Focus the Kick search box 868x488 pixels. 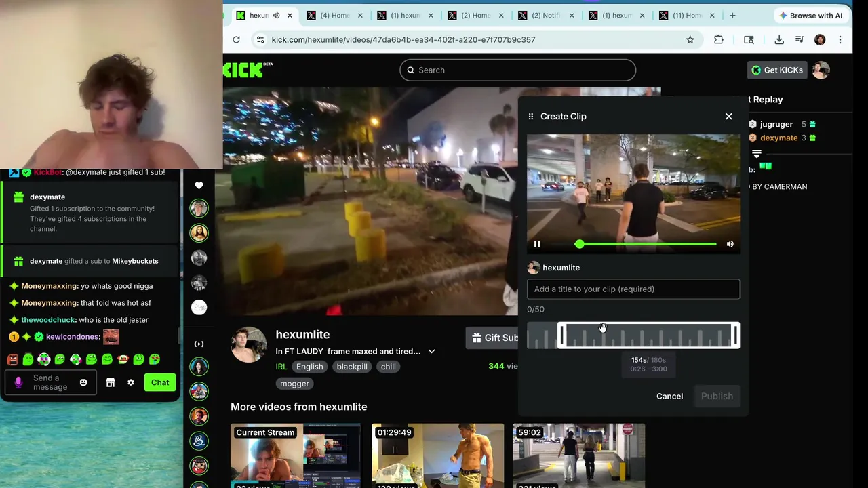(517, 70)
